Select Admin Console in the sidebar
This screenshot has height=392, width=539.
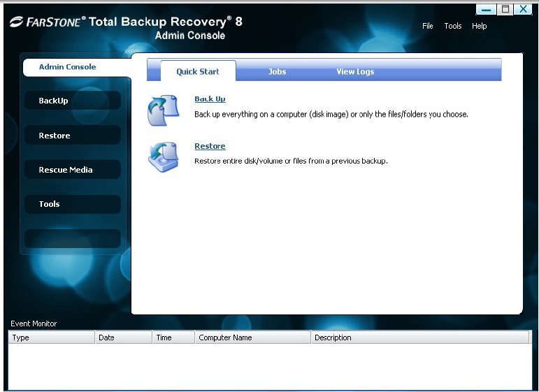(76, 67)
